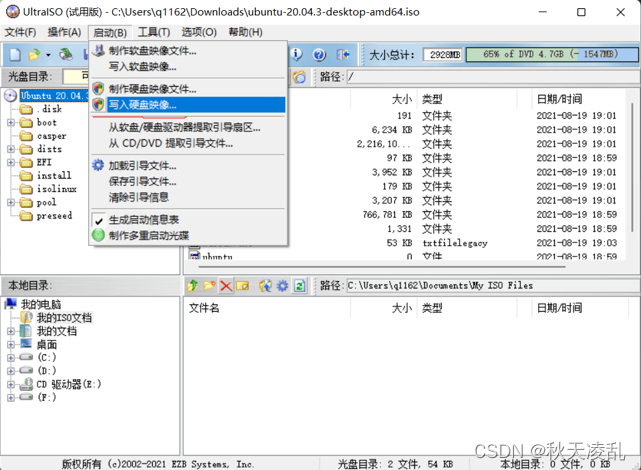Click the local path field C:\Users\q1162

pos(493,285)
